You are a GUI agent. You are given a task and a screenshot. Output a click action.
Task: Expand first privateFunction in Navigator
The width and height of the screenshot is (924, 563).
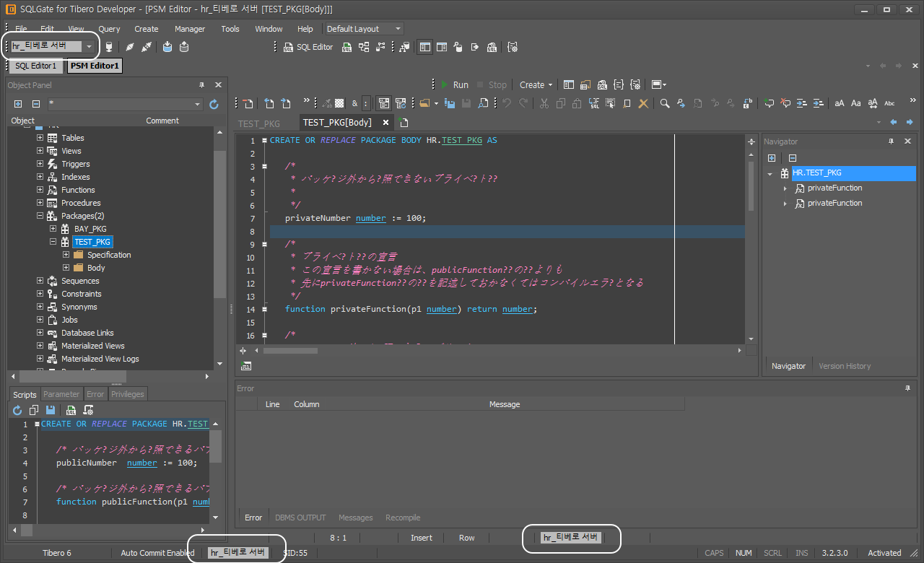tap(785, 188)
